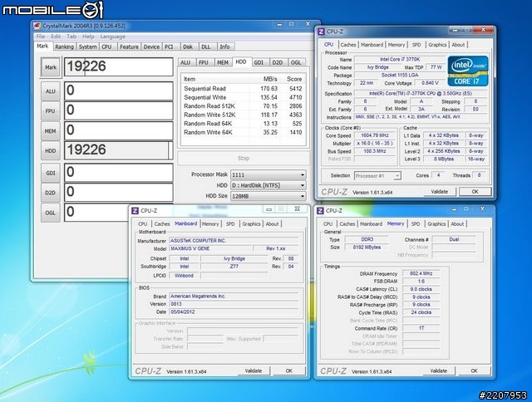
Task: Open the Tab menu in CrystalMark
Action: click(x=71, y=37)
